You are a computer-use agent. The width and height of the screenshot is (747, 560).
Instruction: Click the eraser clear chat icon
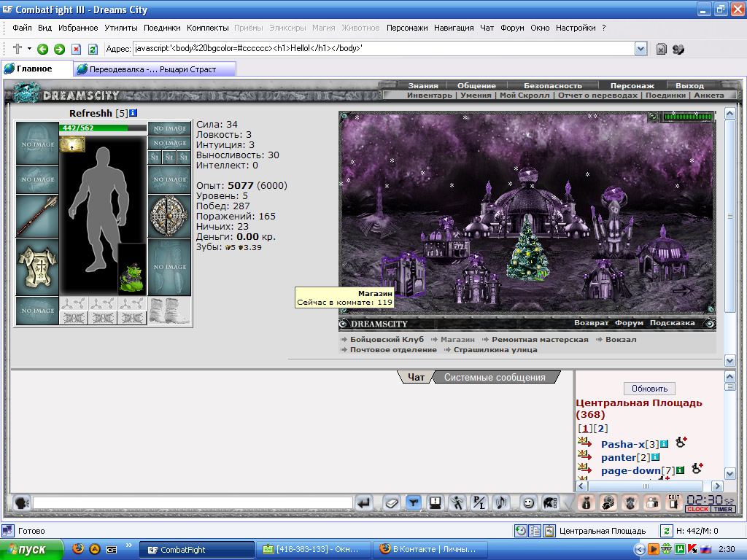pyautogui.click(x=392, y=503)
